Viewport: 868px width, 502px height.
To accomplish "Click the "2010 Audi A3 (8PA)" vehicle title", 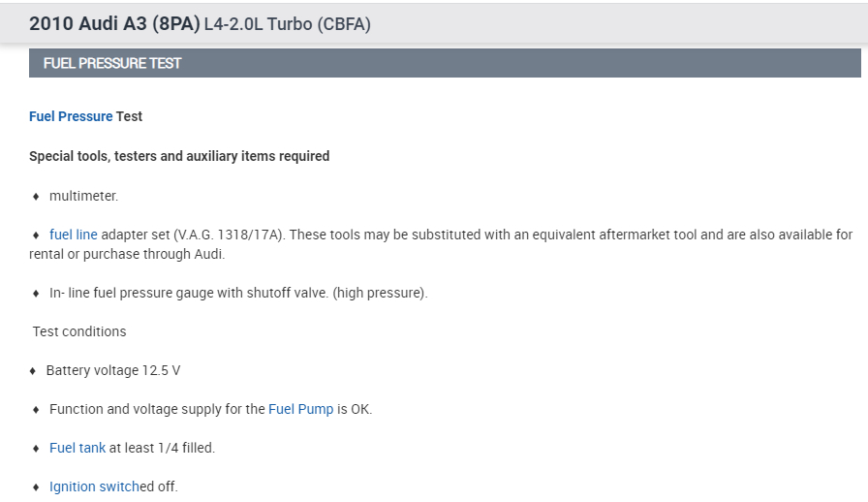I will [114, 24].
